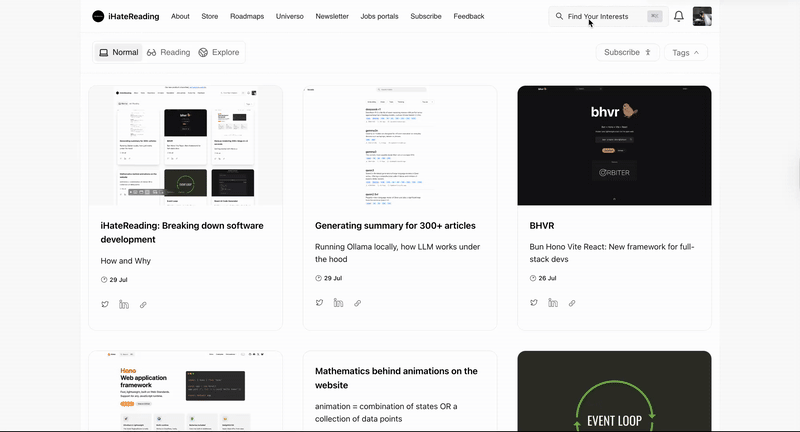Screen dimensions: 800x432
Task: Switch to Normal view mode
Action: (118, 53)
